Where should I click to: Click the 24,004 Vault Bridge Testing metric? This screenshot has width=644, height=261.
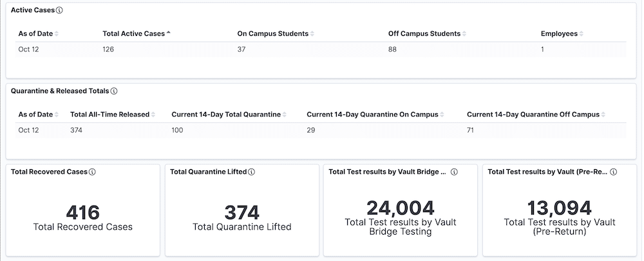pos(401,208)
